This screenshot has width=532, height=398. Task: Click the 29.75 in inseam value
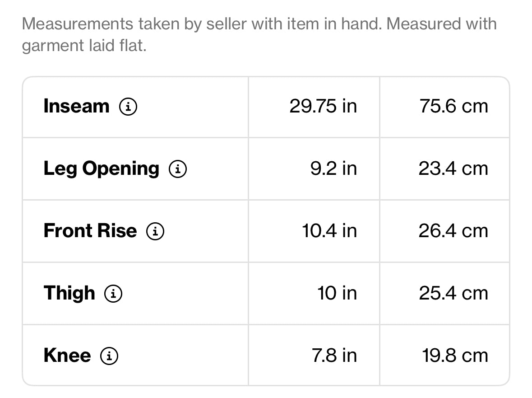coord(323,106)
